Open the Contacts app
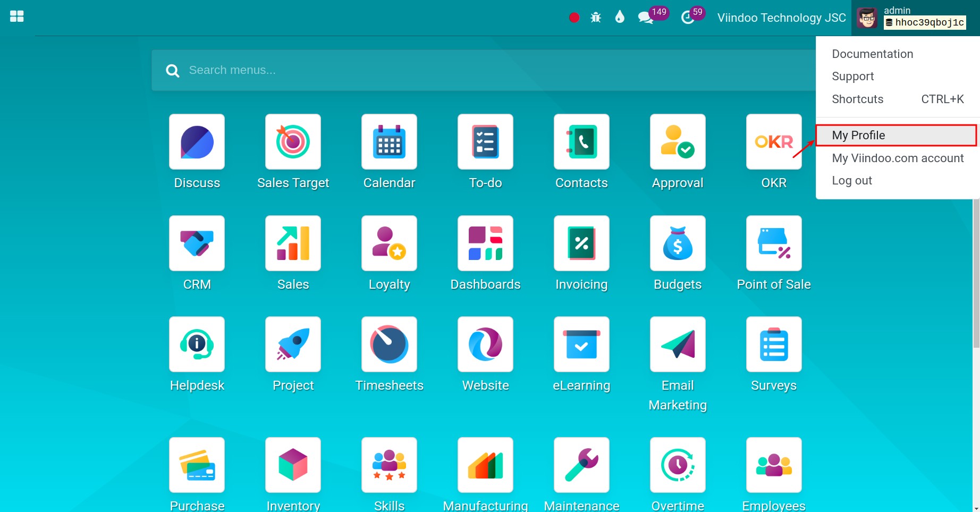 pos(581,142)
